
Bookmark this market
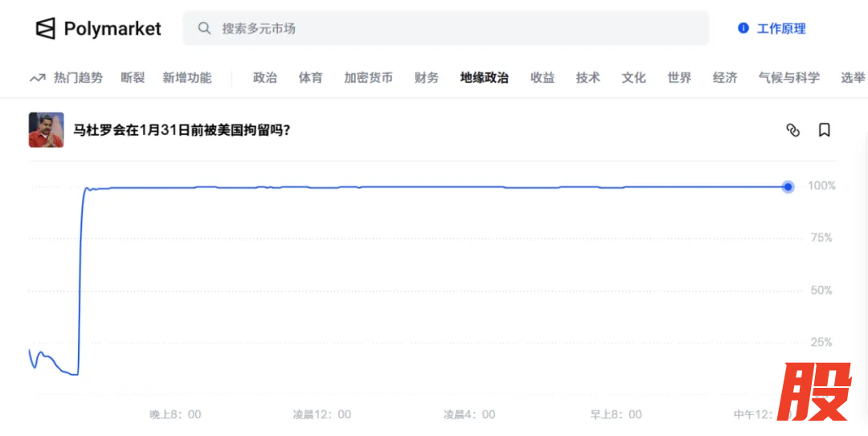(825, 130)
